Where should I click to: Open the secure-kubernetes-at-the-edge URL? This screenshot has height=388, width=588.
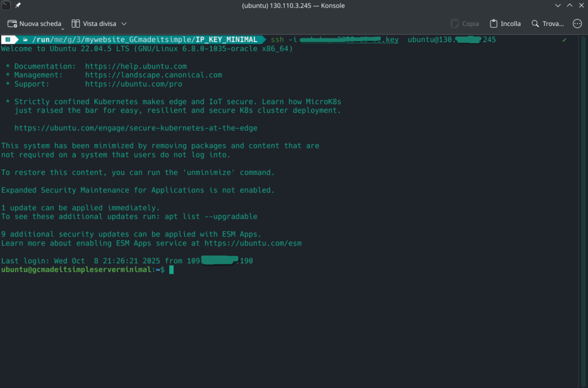(x=136, y=128)
